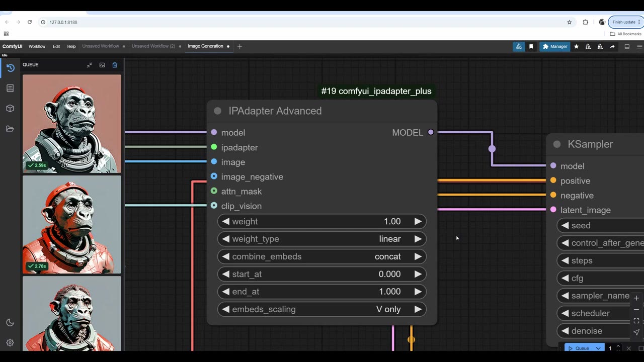644x362 pixels.
Task: Click the arrow-shaped icon under the fit view button
Action: coord(636,332)
